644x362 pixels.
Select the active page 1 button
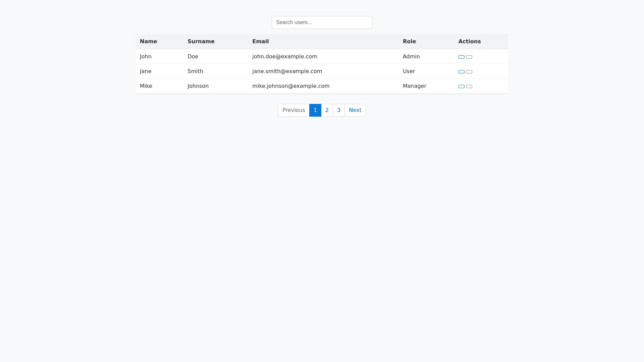click(x=315, y=110)
